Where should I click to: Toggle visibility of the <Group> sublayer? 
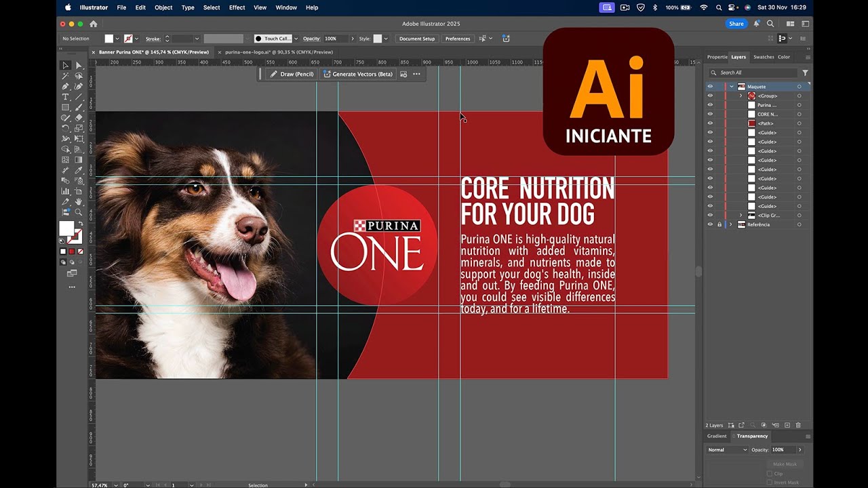click(710, 96)
